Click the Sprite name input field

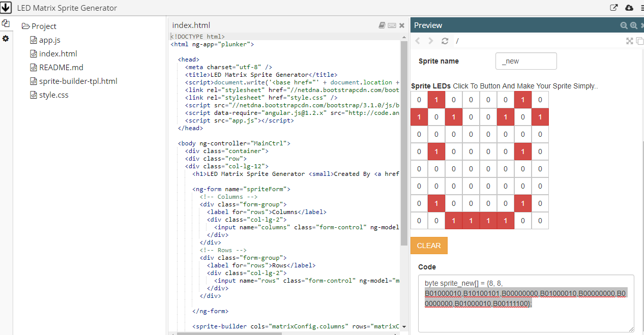click(526, 61)
